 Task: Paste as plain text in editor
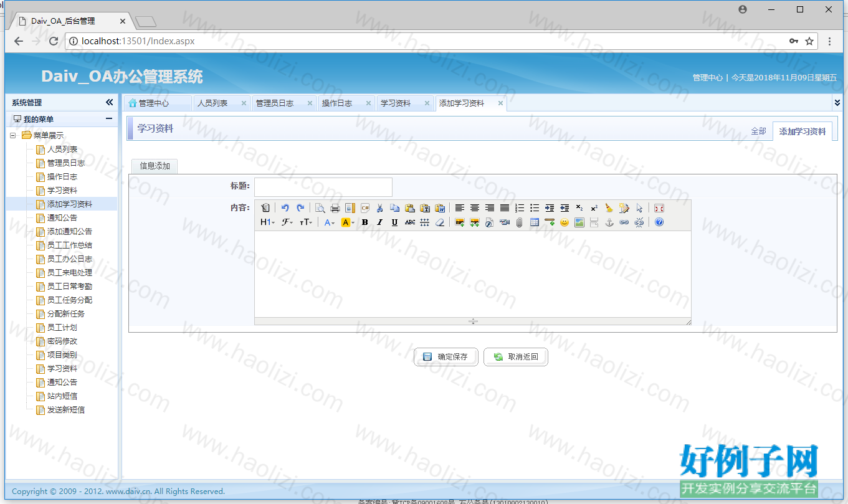click(426, 208)
